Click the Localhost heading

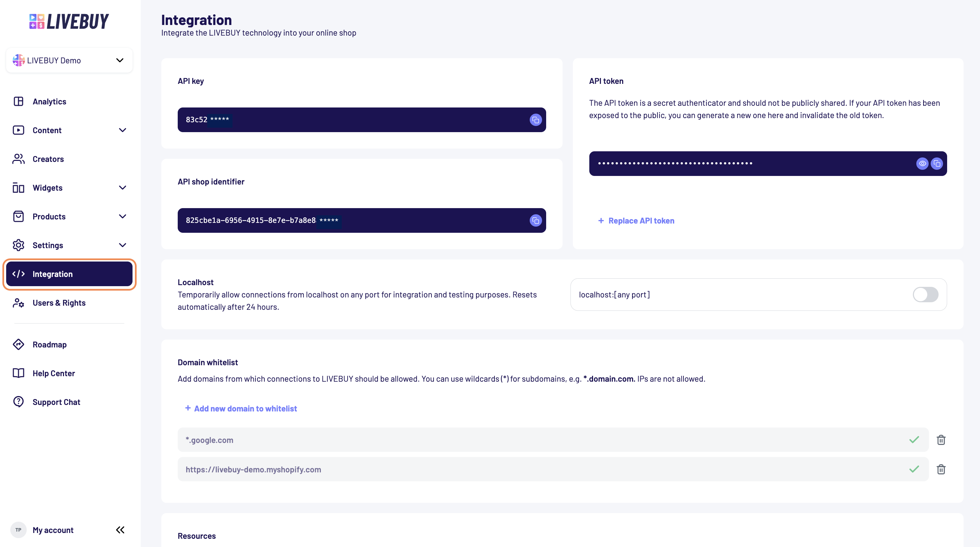[196, 282]
